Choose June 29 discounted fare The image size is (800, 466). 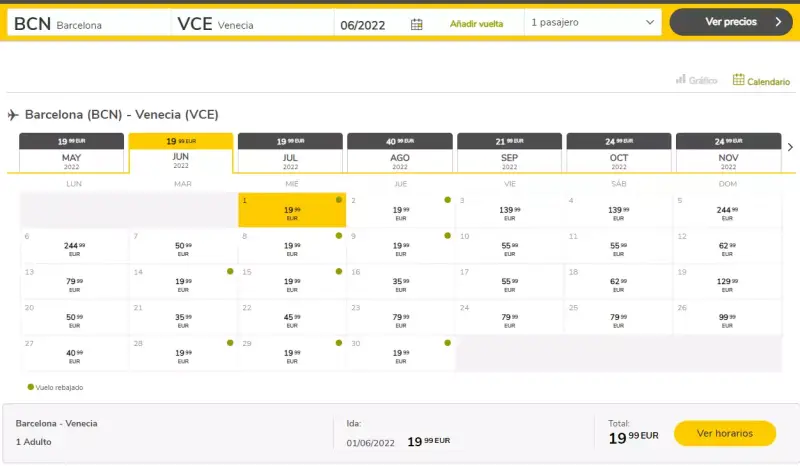[x=292, y=353]
